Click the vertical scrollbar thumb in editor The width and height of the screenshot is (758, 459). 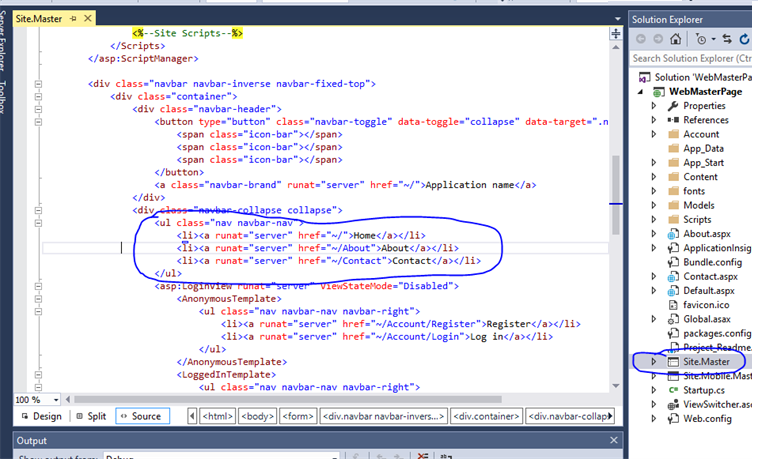616,195
